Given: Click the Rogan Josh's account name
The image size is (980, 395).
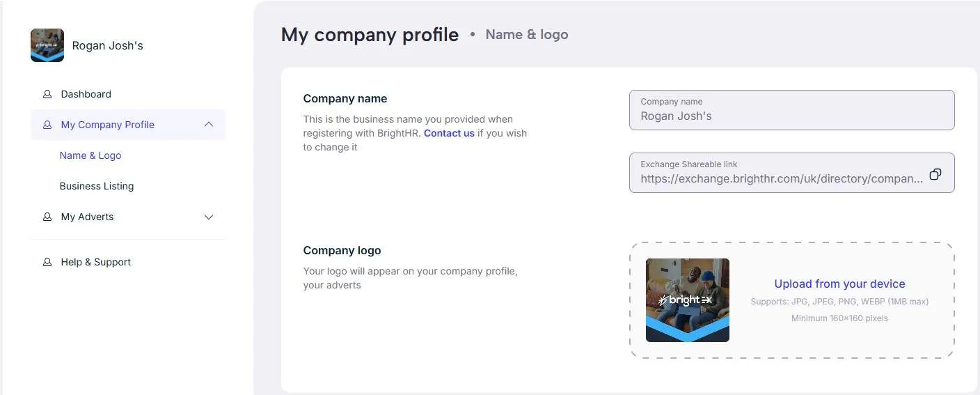Looking at the screenshot, I should click(x=107, y=45).
